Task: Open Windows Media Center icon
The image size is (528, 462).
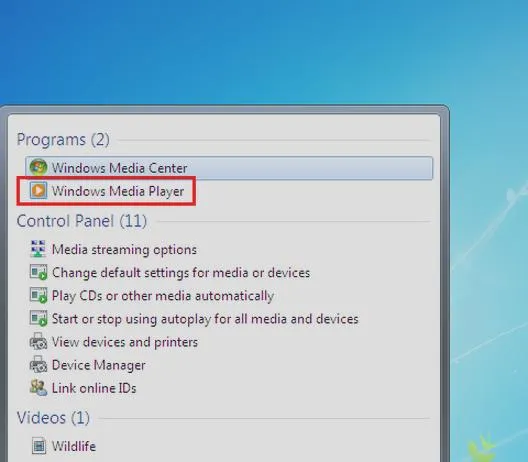Action: pos(38,167)
